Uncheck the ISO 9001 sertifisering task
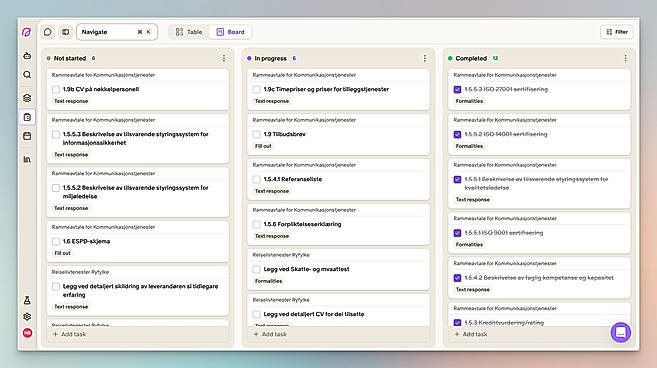 coord(458,233)
